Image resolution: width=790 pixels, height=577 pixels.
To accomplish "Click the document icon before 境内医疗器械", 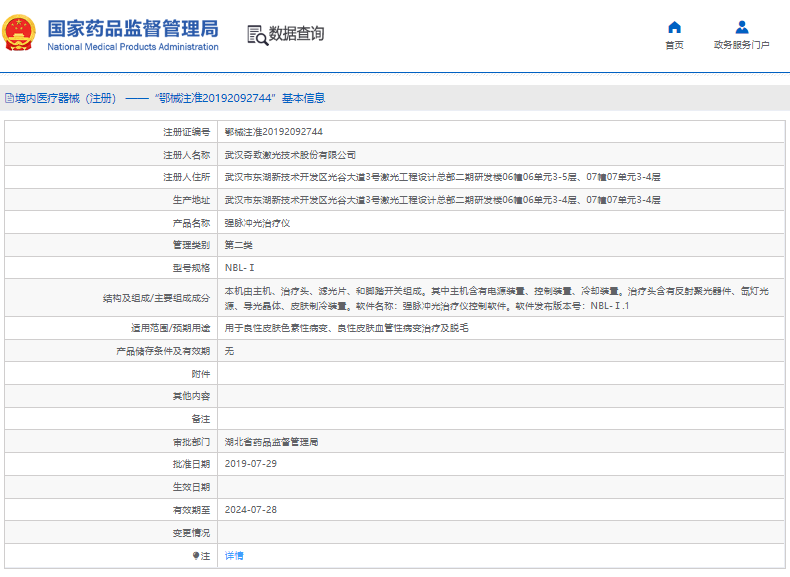I will [9, 98].
